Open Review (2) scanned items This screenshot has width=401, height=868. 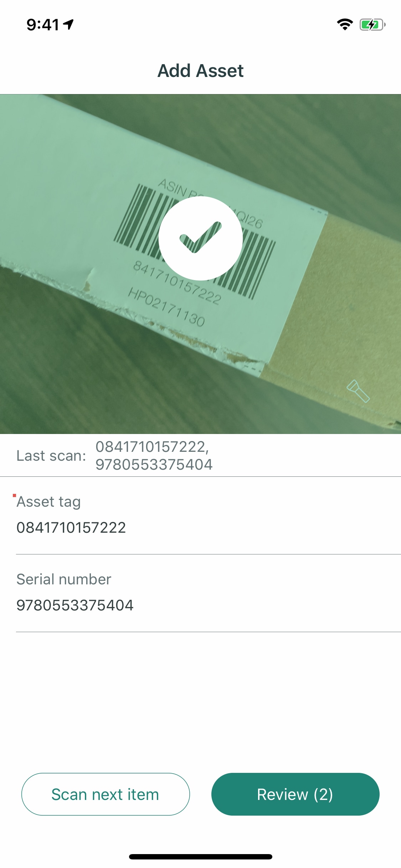pos(295,794)
